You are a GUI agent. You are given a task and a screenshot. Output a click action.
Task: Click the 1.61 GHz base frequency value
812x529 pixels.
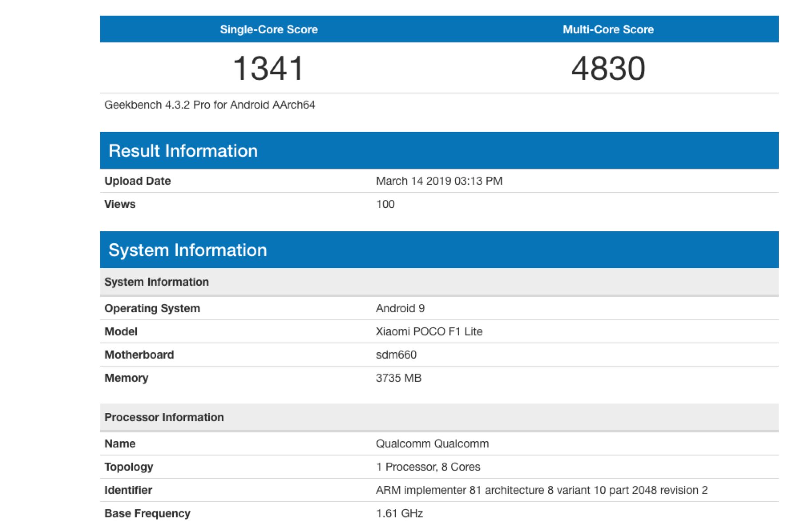tap(399, 513)
